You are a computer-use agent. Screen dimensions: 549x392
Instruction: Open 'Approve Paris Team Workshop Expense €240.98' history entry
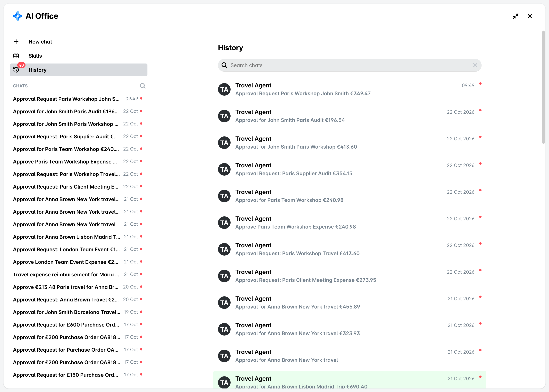point(350,222)
